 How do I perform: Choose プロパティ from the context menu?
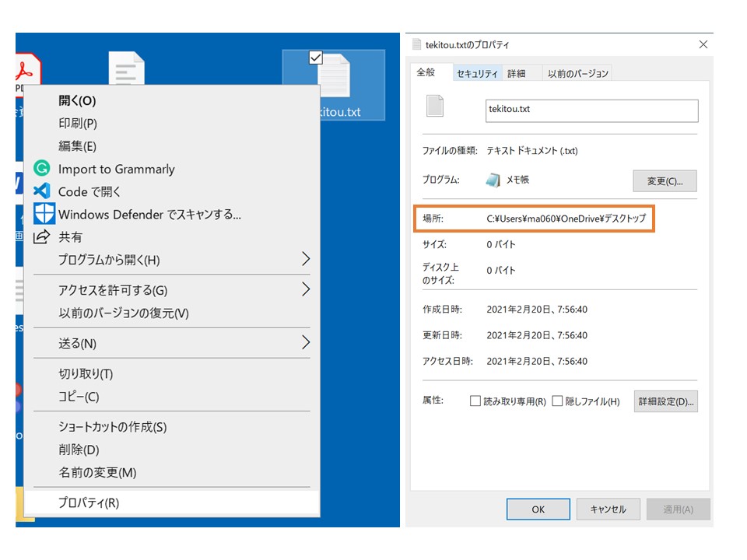[x=89, y=502]
